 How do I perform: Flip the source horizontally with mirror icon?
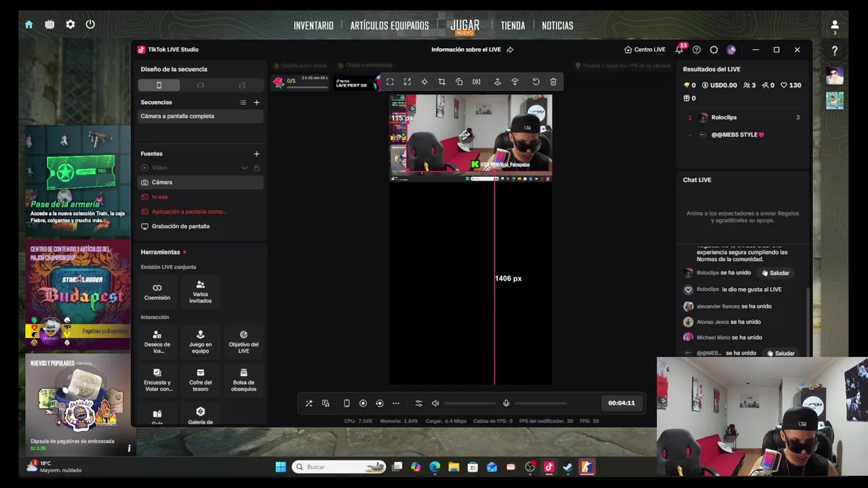(x=476, y=82)
